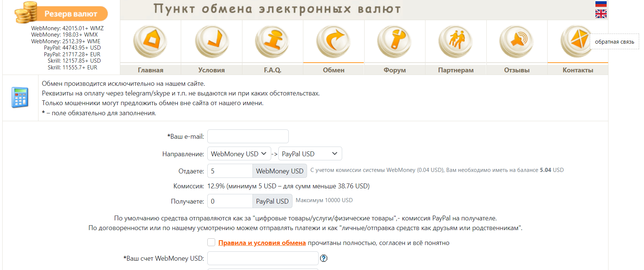Screen dimensions: 644x270
Task: Click the Максимум 10000 USD note
Action: [324, 200]
